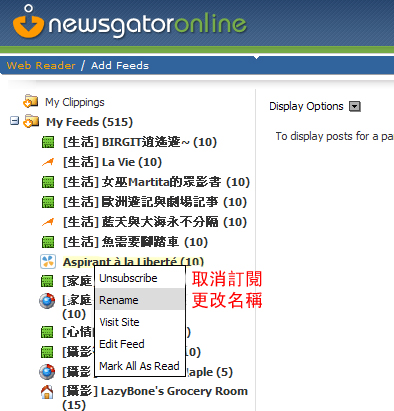Click the house icon beside LazyBone's Grocery Room
The width and height of the screenshot is (394, 411).
(47, 392)
